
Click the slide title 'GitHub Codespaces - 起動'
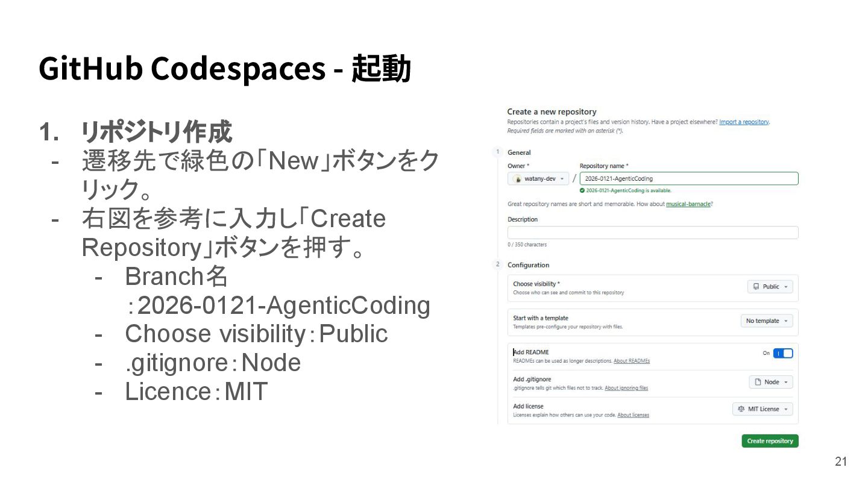coord(225,68)
